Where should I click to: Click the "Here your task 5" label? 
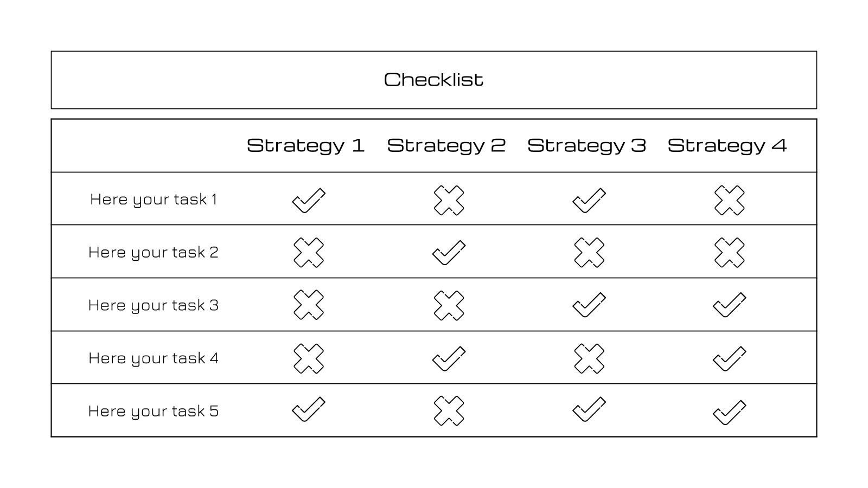153,411
